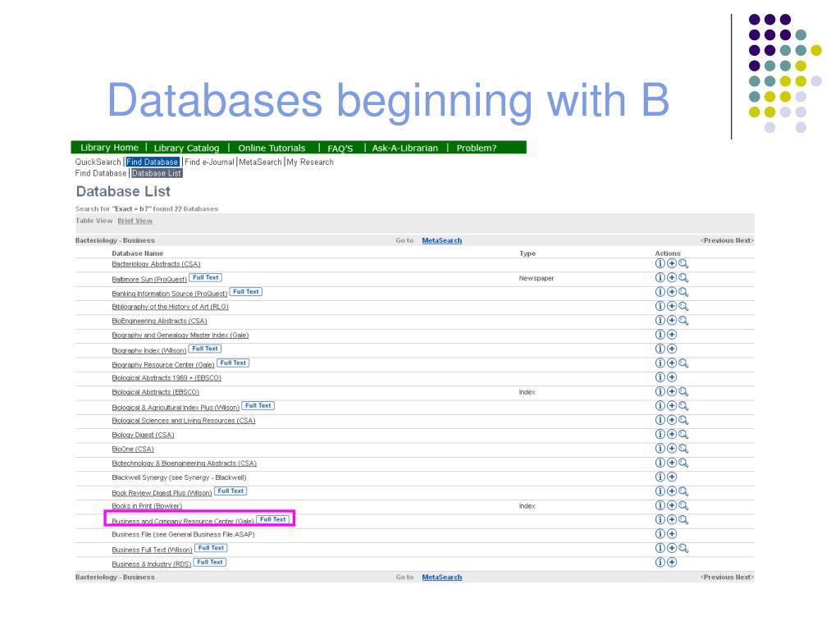Viewport: 840px width, 630px height.
Task: Follow bottom MetaSearch Go to link
Action: click(442, 577)
